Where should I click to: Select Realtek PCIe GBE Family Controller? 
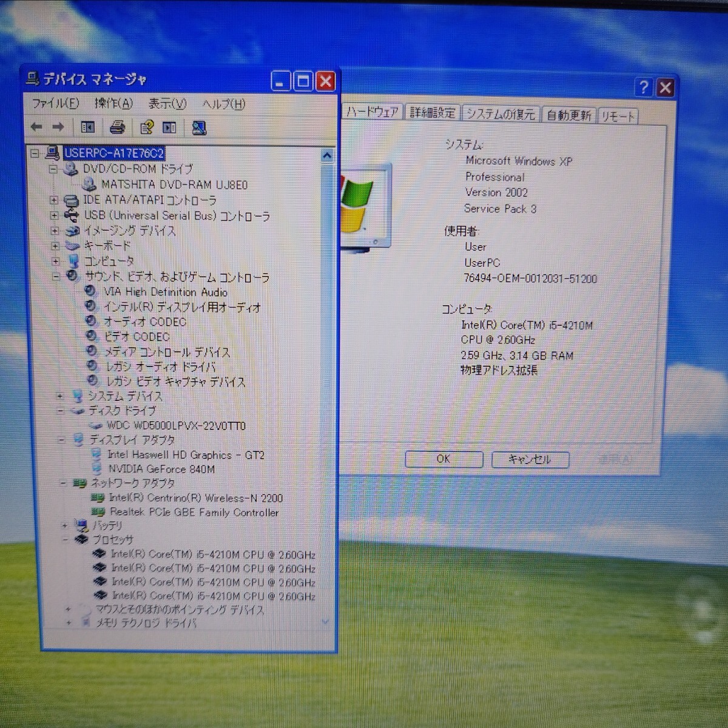[x=194, y=513]
